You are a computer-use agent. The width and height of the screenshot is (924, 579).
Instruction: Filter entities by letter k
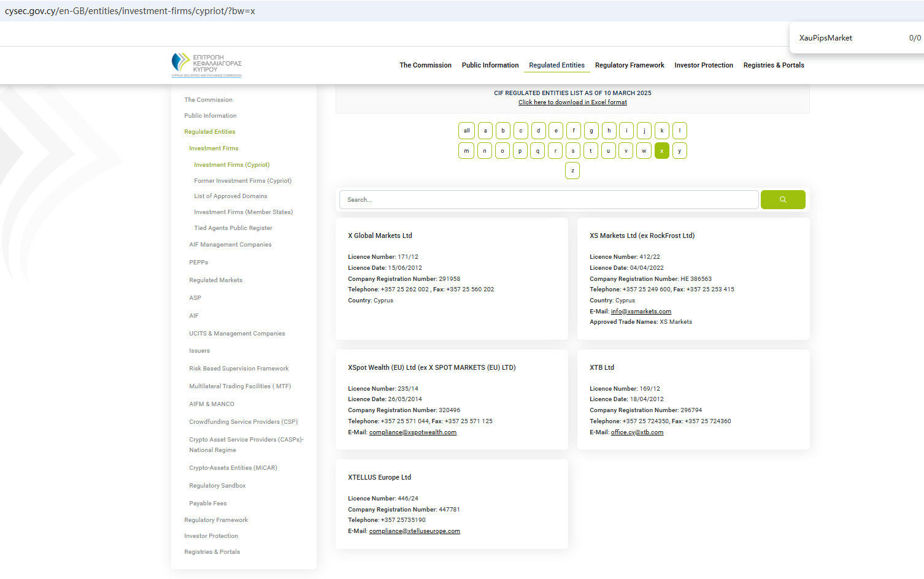coord(662,131)
